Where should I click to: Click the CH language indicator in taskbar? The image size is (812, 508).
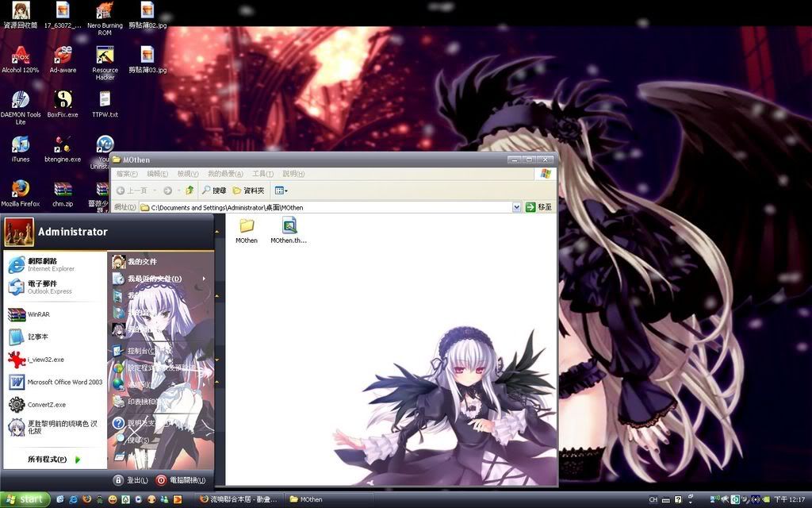coord(653,500)
